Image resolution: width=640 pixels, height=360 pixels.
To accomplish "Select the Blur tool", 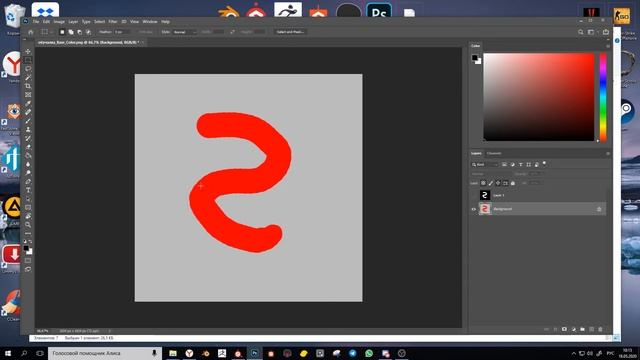I will (28, 164).
